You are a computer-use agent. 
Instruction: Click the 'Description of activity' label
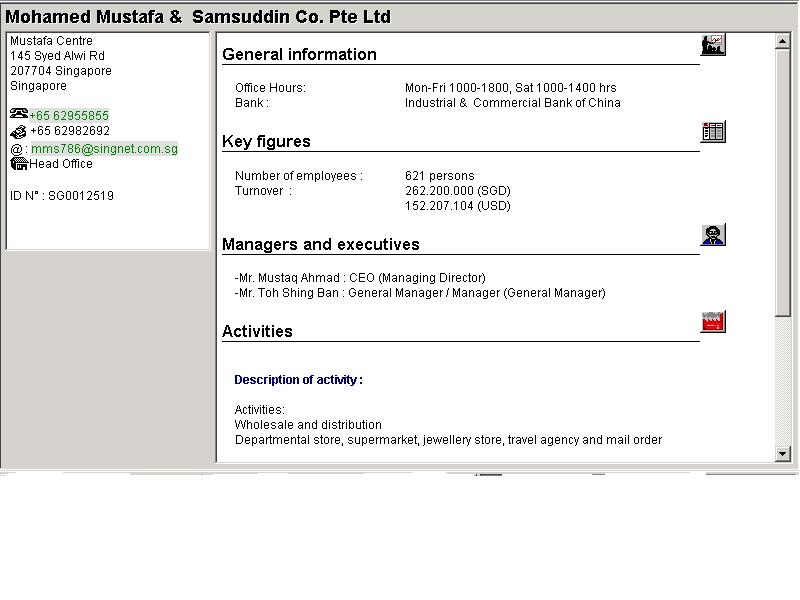298,380
